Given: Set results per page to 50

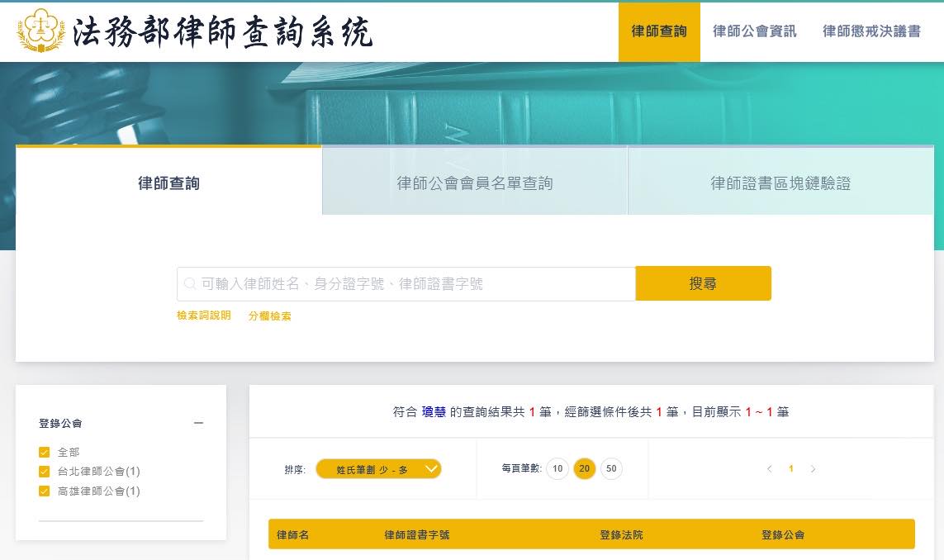Looking at the screenshot, I should coord(611,468).
